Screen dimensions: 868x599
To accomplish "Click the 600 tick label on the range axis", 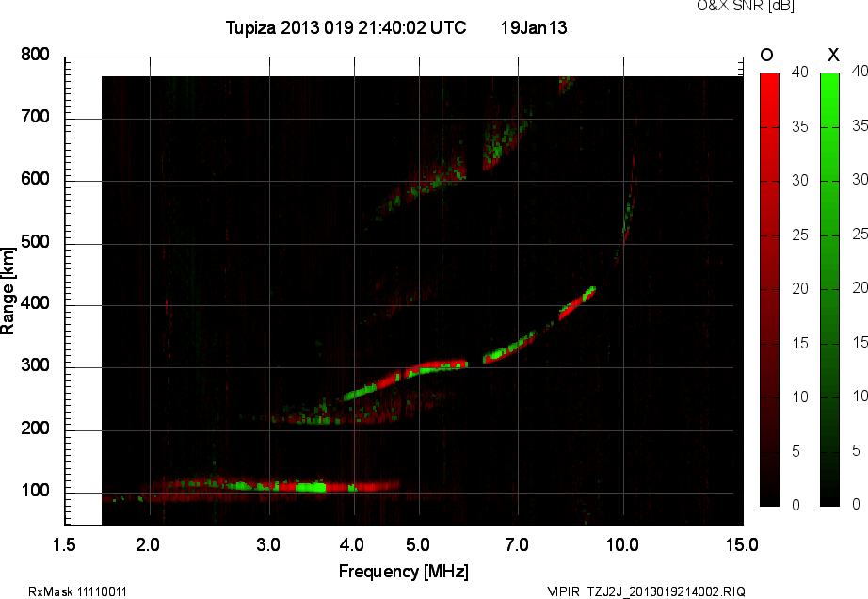I will pos(36,179).
